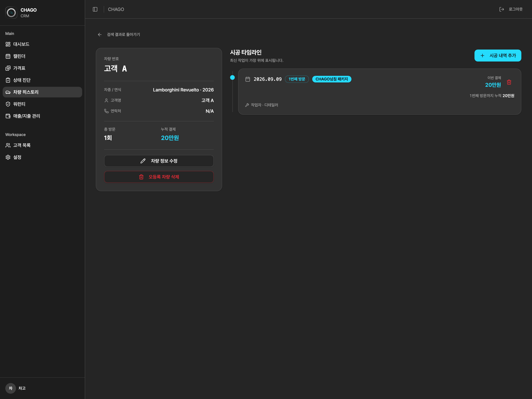Click the CHAGO breadcrumb title
532x399 pixels.
[x=116, y=9]
